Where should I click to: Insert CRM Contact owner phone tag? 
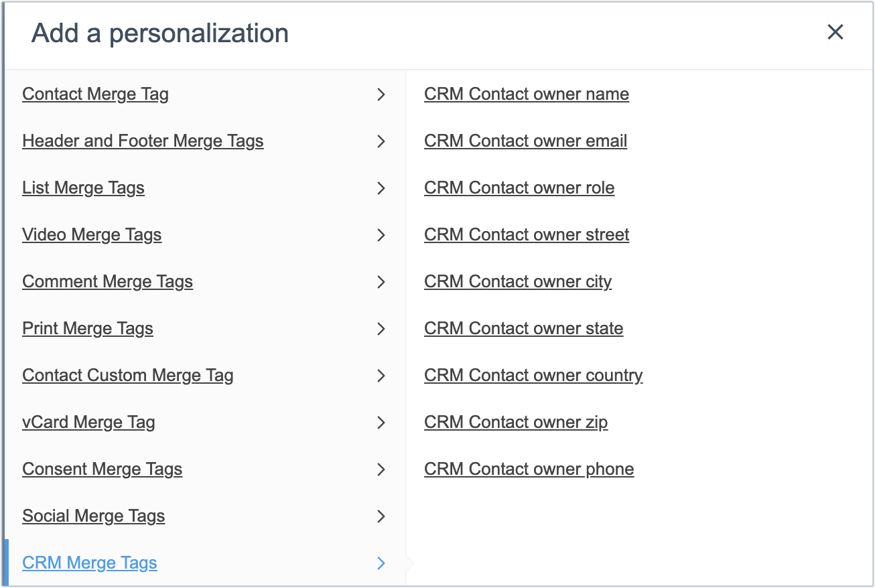click(529, 469)
